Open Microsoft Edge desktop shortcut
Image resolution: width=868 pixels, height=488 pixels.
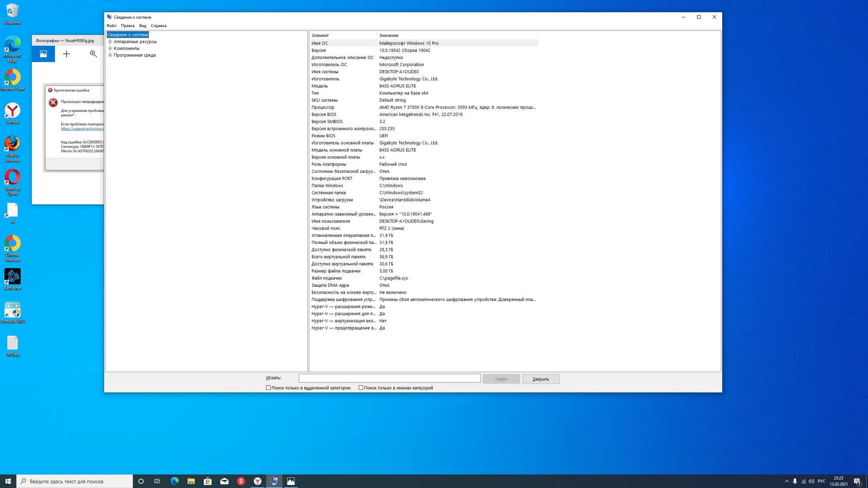point(12,50)
